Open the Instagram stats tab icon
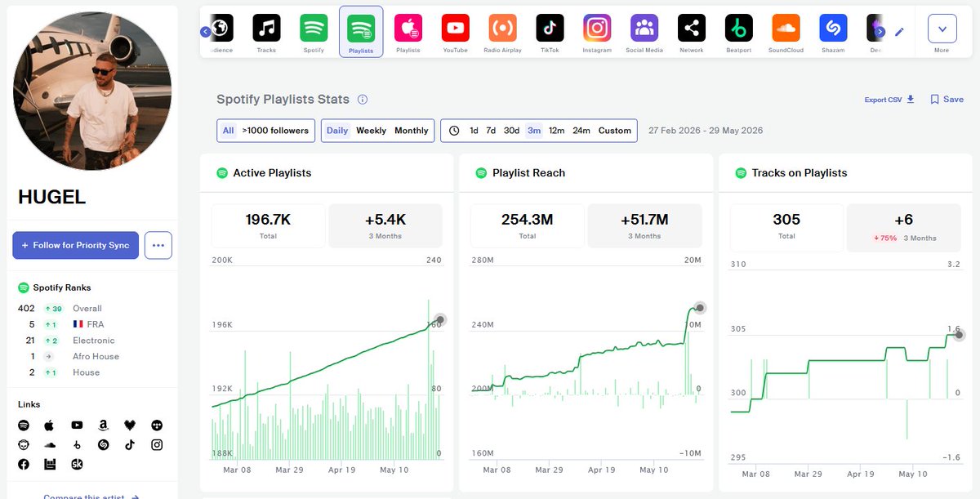The width and height of the screenshot is (980, 499). tap(597, 29)
